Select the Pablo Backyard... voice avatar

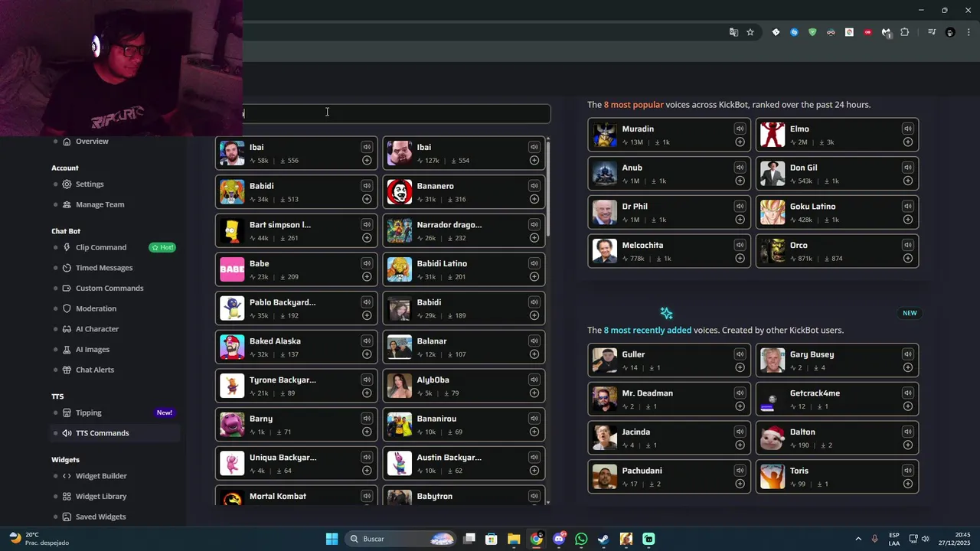tap(232, 308)
